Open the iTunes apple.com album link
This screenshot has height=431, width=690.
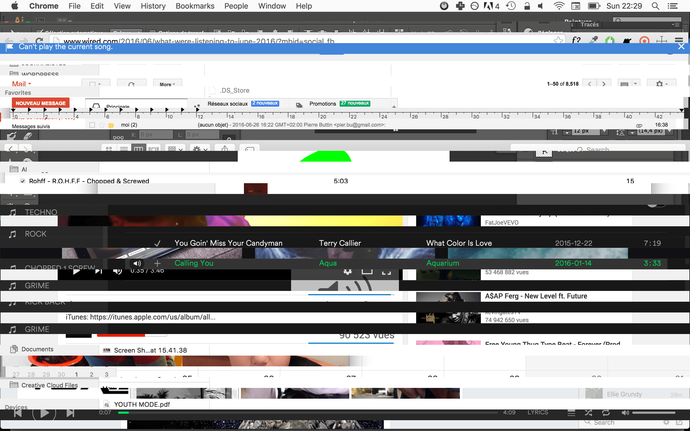click(x=153, y=317)
